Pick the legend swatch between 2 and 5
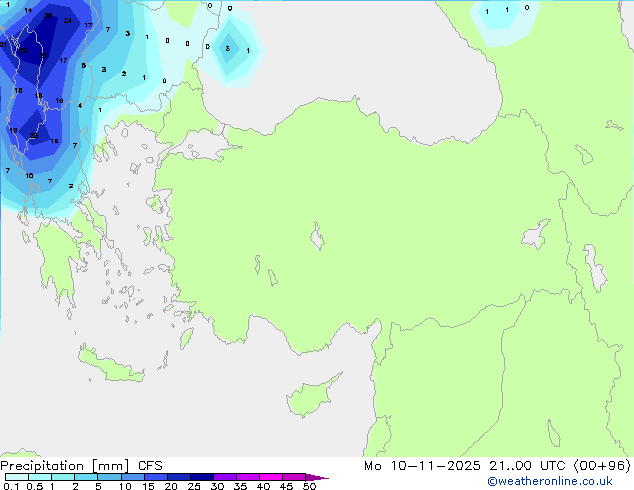The image size is (634, 490). point(86,477)
